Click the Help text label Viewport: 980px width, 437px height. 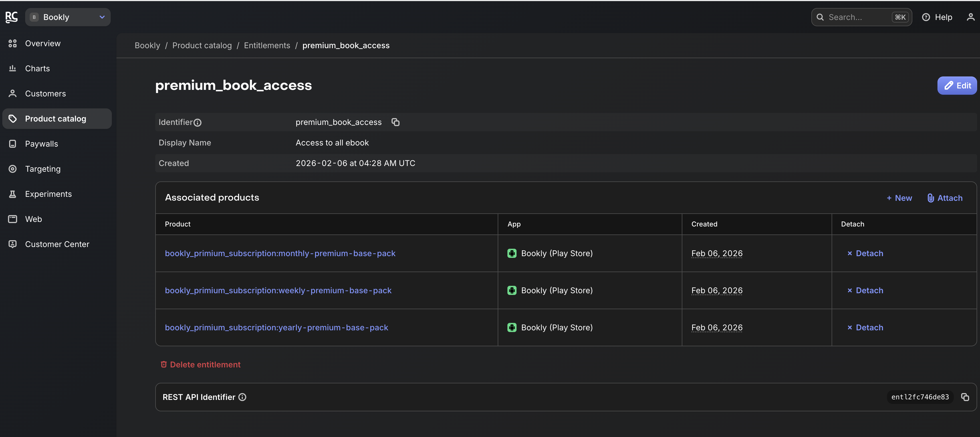943,17
